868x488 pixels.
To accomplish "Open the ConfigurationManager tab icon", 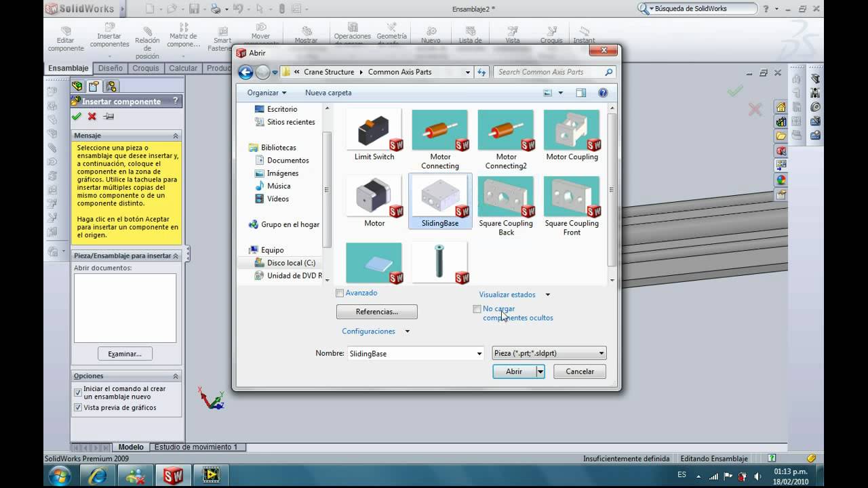I will click(x=112, y=86).
